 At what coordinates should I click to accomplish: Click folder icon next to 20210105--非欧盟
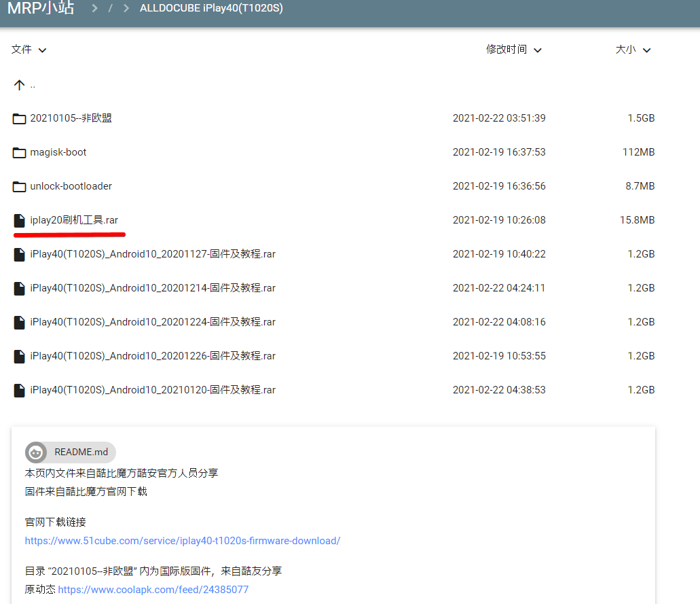tap(19, 119)
